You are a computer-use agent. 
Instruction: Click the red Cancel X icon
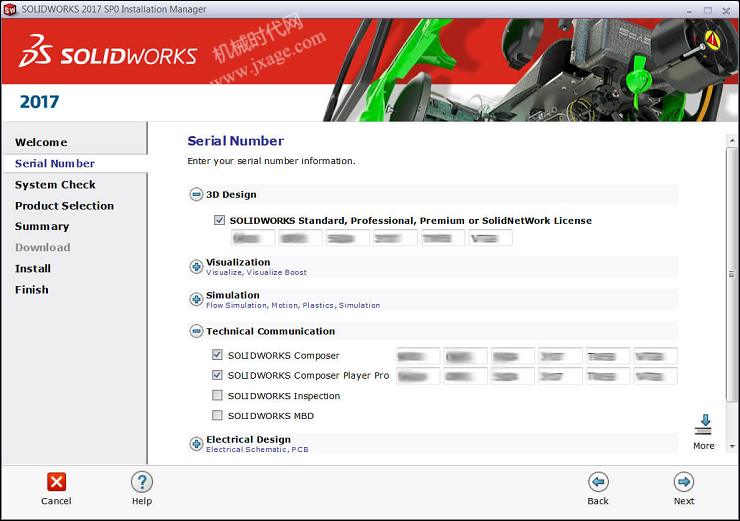(56, 482)
